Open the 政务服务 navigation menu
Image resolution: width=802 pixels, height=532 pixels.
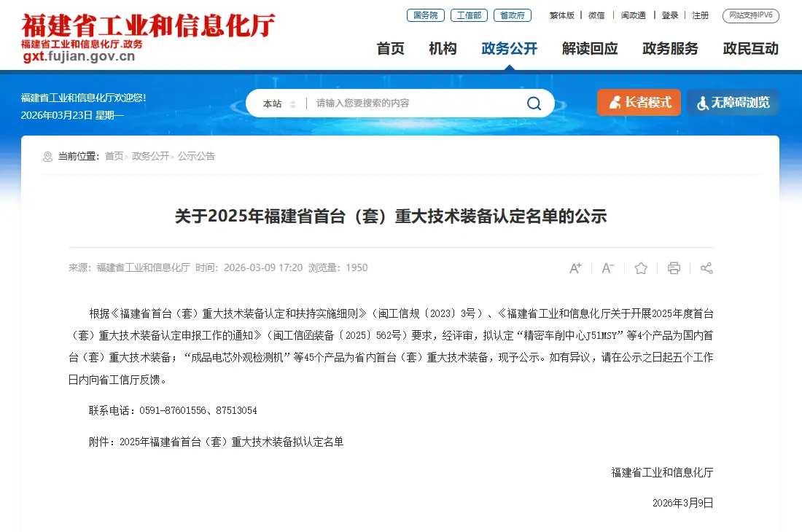(x=670, y=49)
